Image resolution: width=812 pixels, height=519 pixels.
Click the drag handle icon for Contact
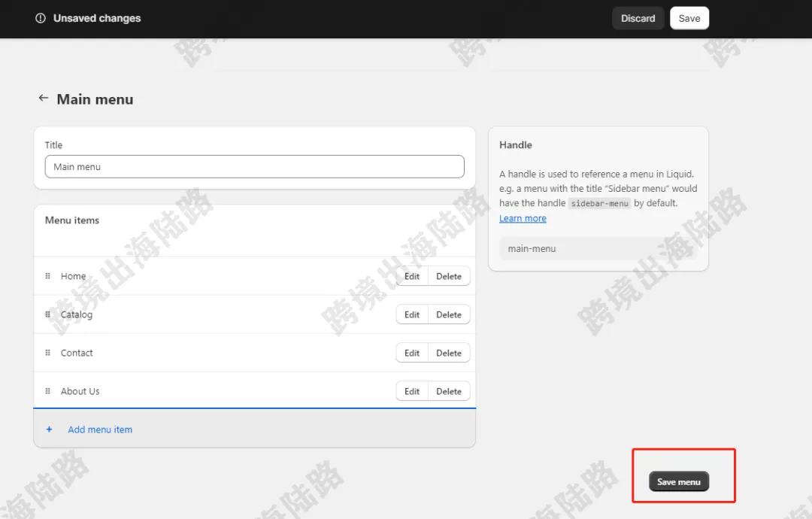tap(47, 353)
